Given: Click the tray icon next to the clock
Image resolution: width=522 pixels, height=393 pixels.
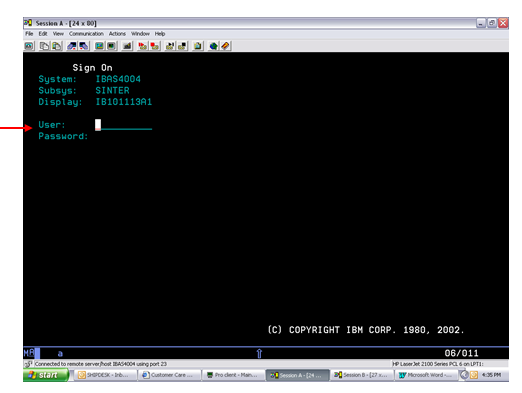Looking at the screenshot, I should 474,375.
